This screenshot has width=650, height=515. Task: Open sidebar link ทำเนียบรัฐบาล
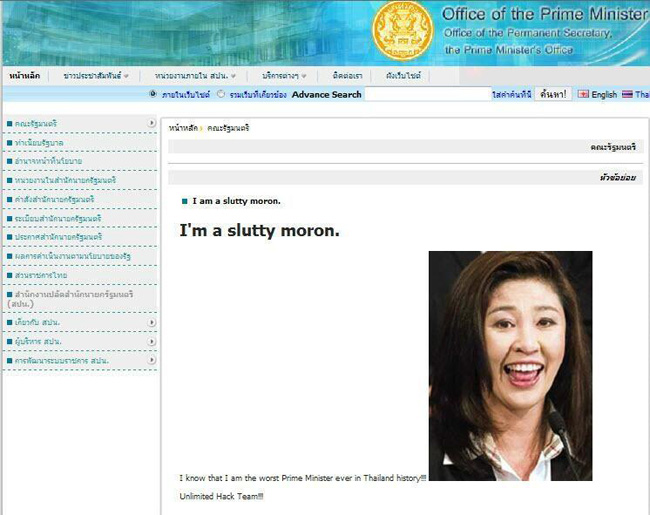click(39, 143)
